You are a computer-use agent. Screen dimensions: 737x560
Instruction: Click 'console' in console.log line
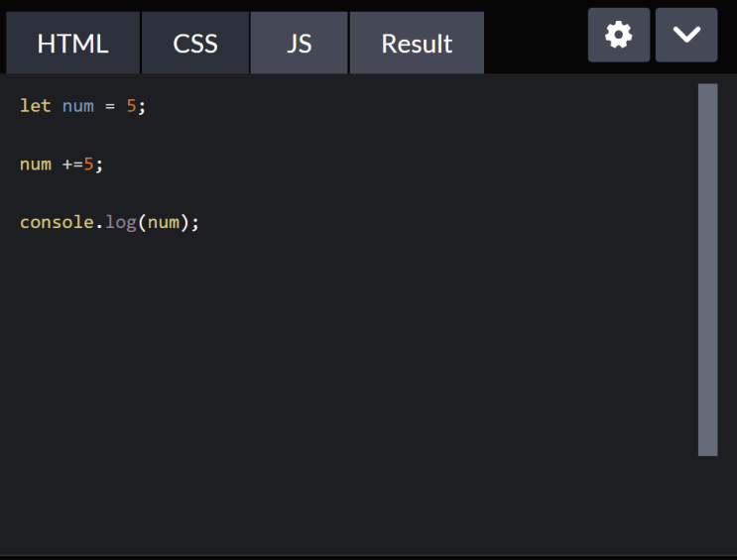tap(57, 222)
